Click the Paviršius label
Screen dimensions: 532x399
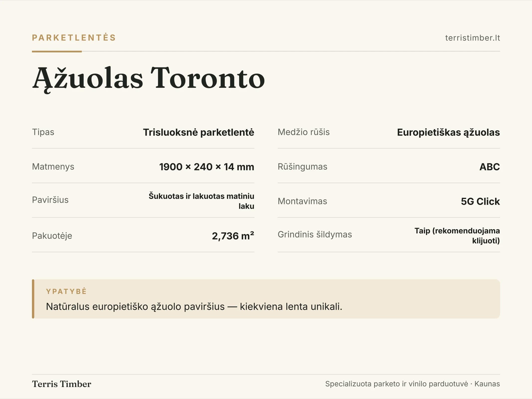[50, 200]
